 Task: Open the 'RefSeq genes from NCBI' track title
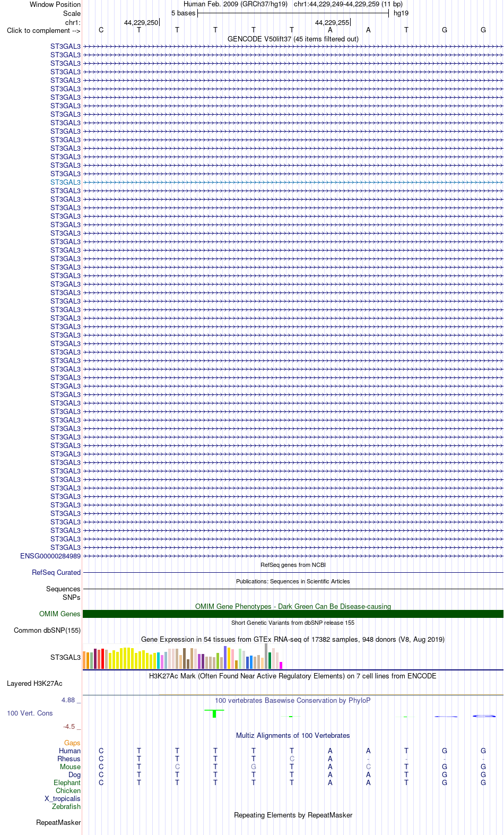click(293, 565)
